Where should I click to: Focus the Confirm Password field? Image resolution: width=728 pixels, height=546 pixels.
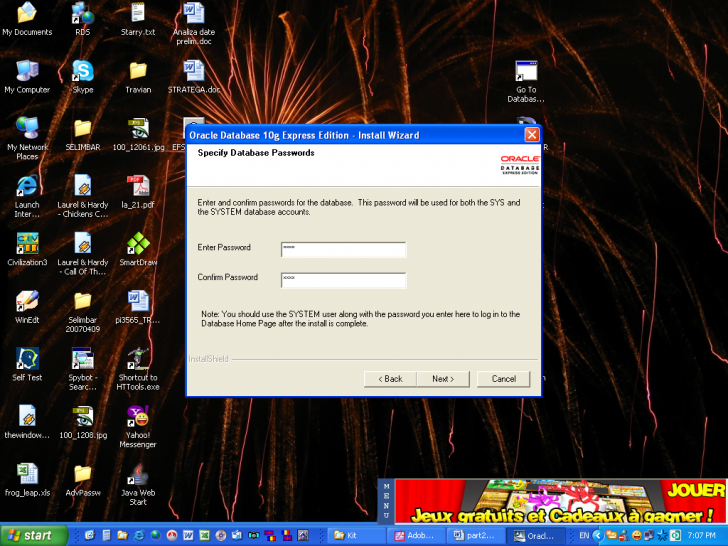[x=343, y=280]
